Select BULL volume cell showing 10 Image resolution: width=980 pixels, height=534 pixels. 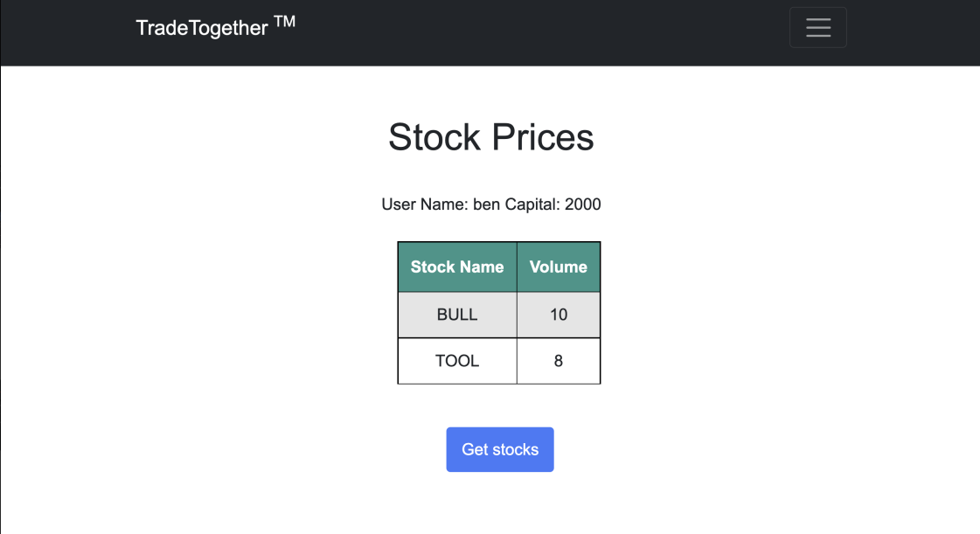tap(559, 315)
